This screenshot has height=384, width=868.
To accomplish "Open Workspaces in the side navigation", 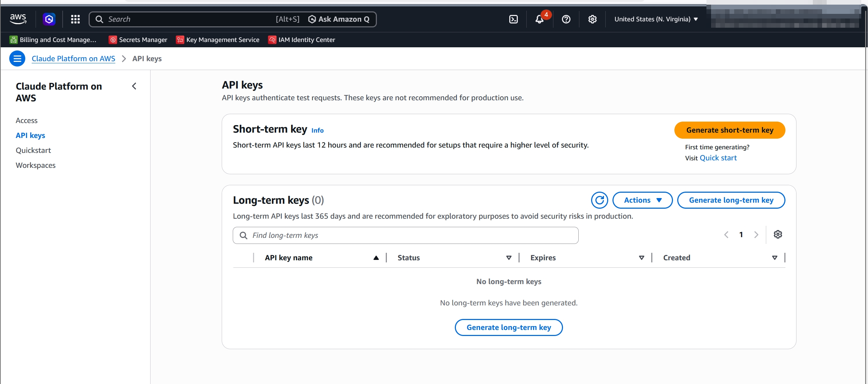I will [36, 165].
